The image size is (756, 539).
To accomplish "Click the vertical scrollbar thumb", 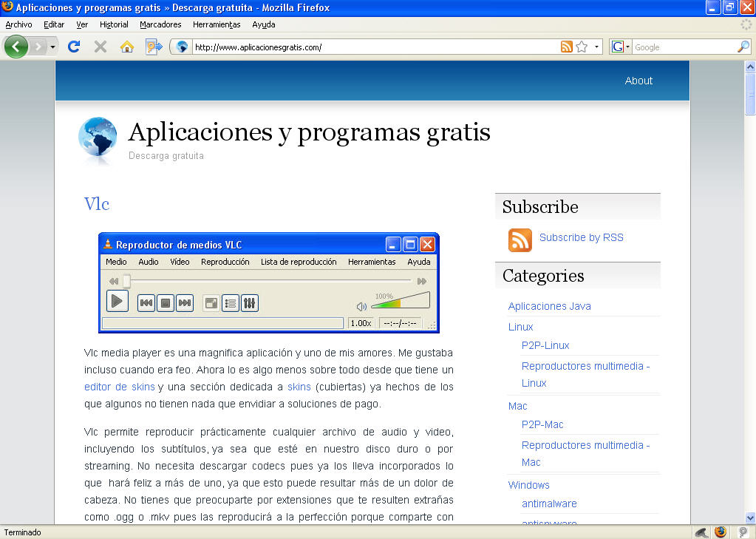I will pyautogui.click(x=750, y=94).
